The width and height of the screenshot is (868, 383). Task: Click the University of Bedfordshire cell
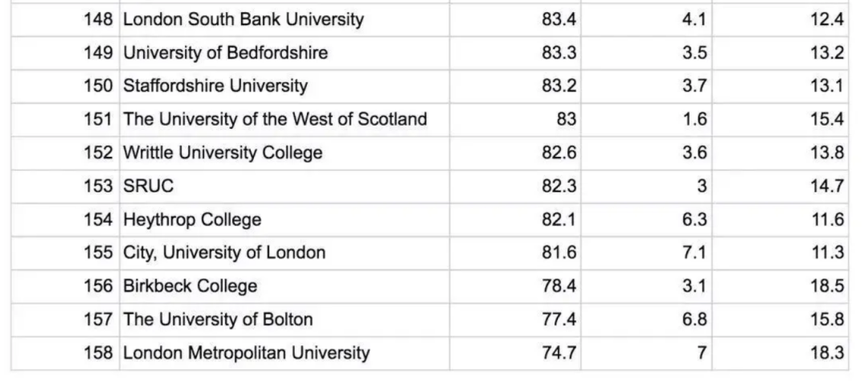pyautogui.click(x=285, y=52)
